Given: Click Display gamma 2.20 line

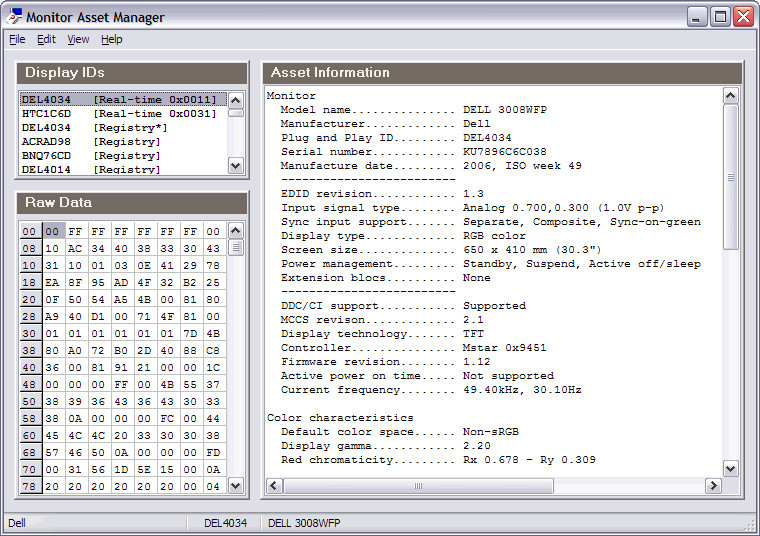Looking at the screenshot, I should click(385, 445).
